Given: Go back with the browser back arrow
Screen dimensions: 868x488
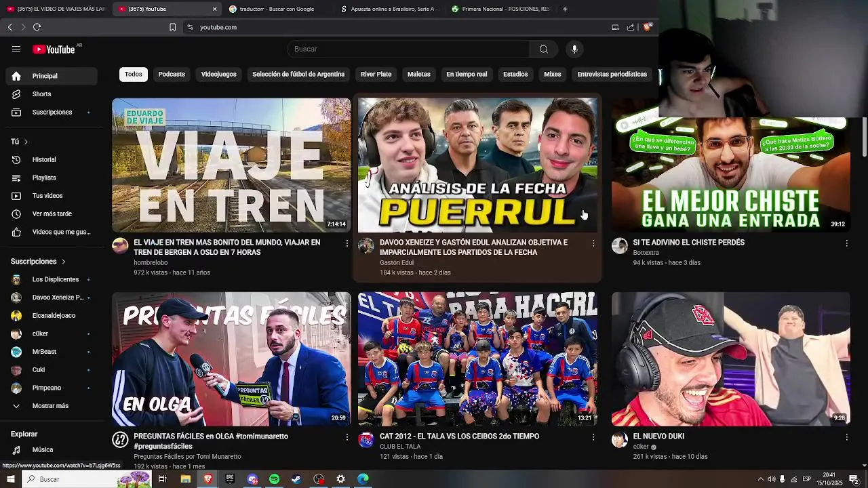Looking at the screenshot, I should pos(9,27).
